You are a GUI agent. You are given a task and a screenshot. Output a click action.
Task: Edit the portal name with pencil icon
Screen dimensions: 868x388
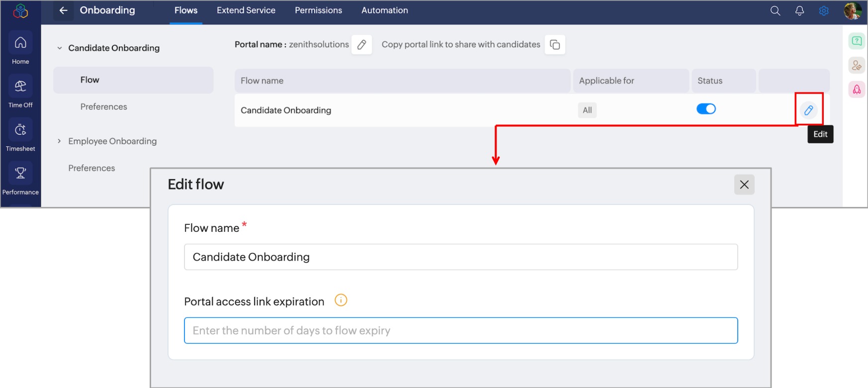pos(362,45)
